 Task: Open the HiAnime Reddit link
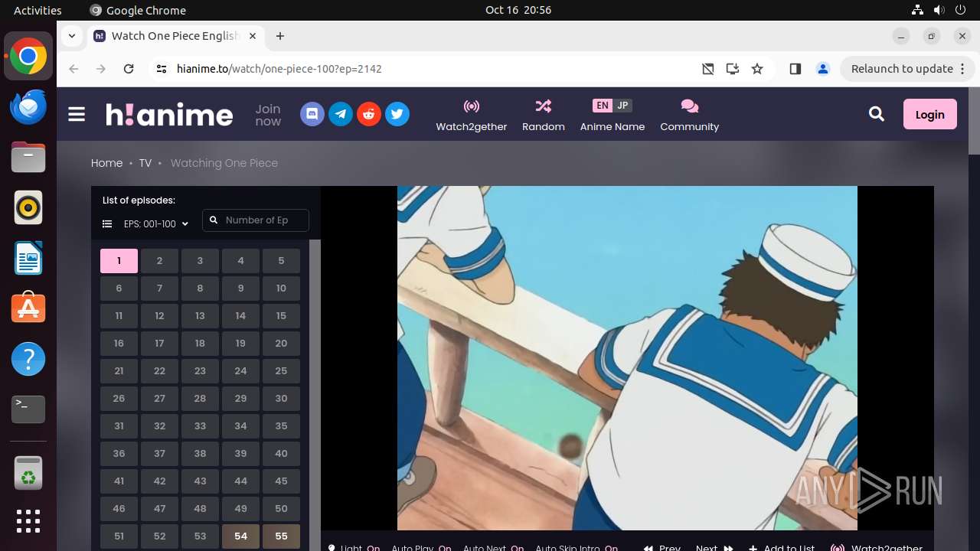tap(369, 115)
